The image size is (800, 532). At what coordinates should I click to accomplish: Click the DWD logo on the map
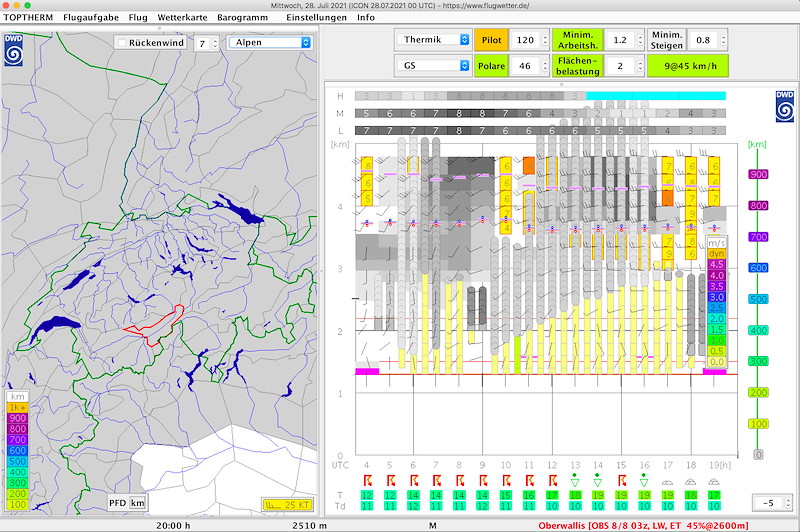coord(13,49)
